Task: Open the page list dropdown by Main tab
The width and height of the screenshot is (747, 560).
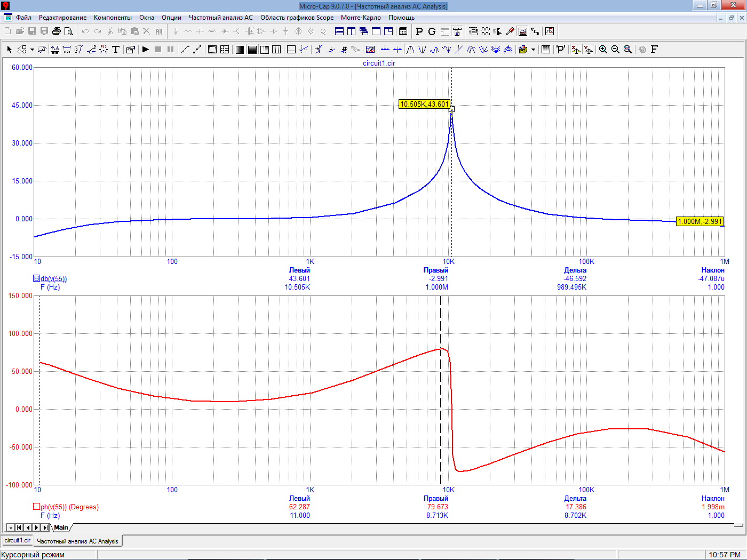Action: (x=10, y=527)
